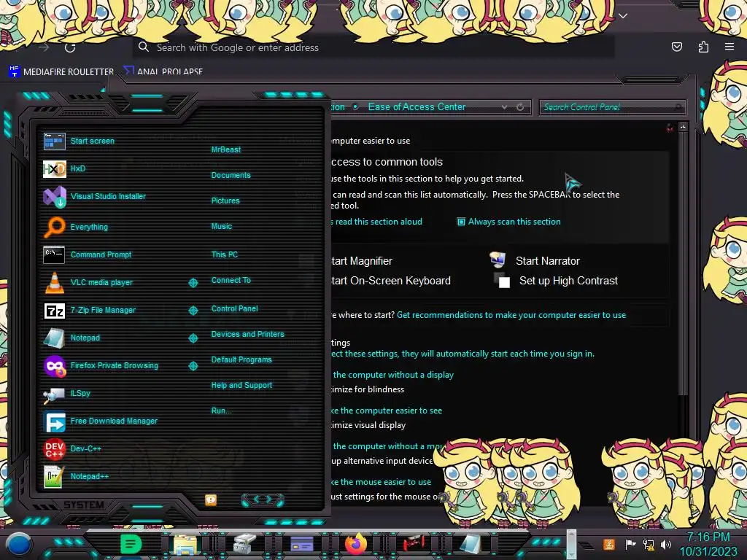This screenshot has width=747, height=560.
Task: Open This PC from the start menu
Action: coord(225,254)
